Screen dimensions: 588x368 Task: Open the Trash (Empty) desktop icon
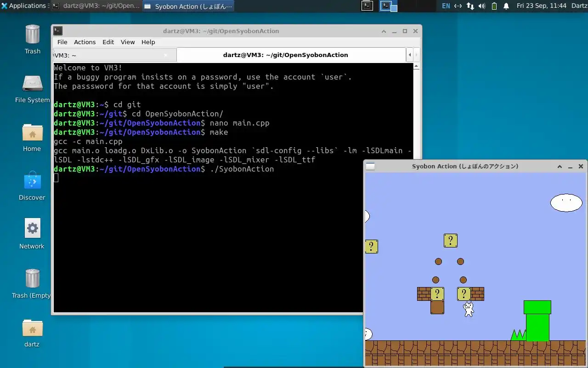(32, 284)
